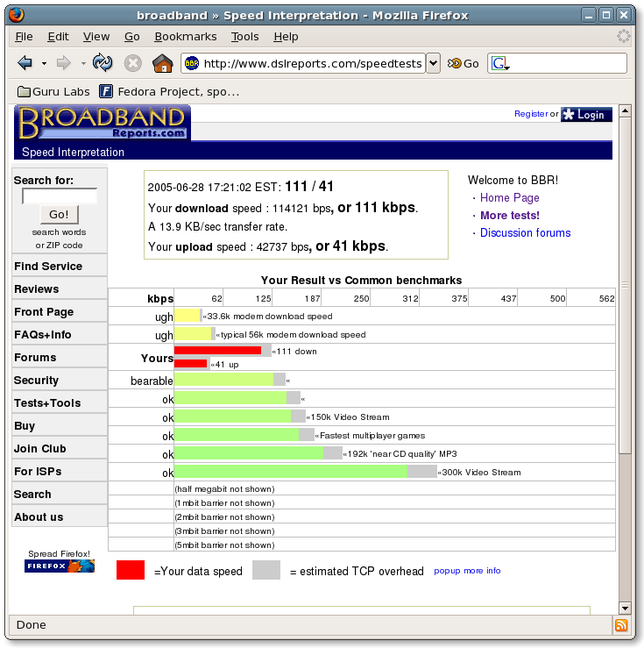Click the Discussion forums link
This screenshot has width=644, height=648.
coord(525,232)
